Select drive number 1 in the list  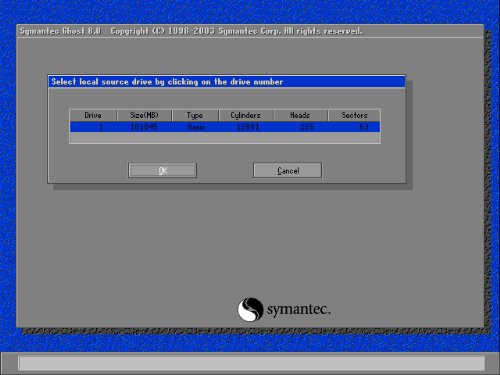101,127
